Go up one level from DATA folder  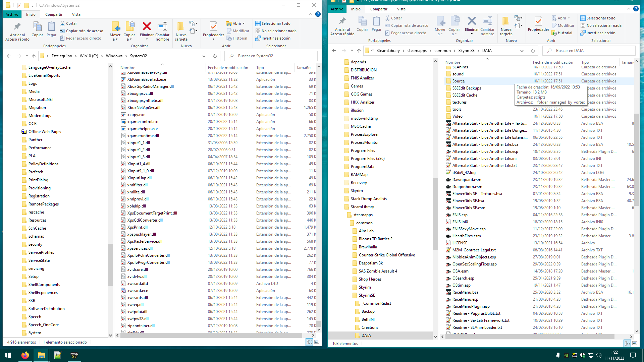click(x=359, y=51)
